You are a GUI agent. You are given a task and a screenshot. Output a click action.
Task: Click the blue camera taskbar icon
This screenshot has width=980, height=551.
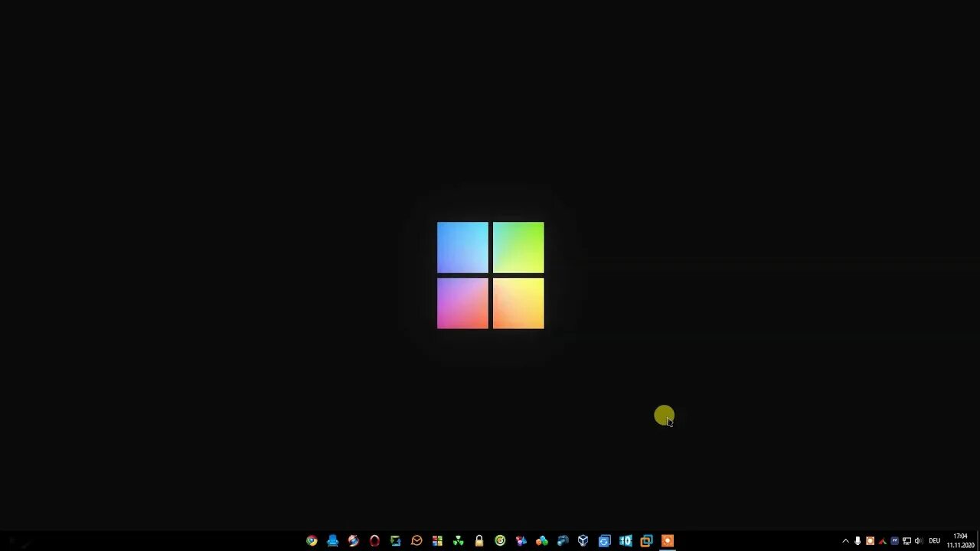[x=563, y=540]
